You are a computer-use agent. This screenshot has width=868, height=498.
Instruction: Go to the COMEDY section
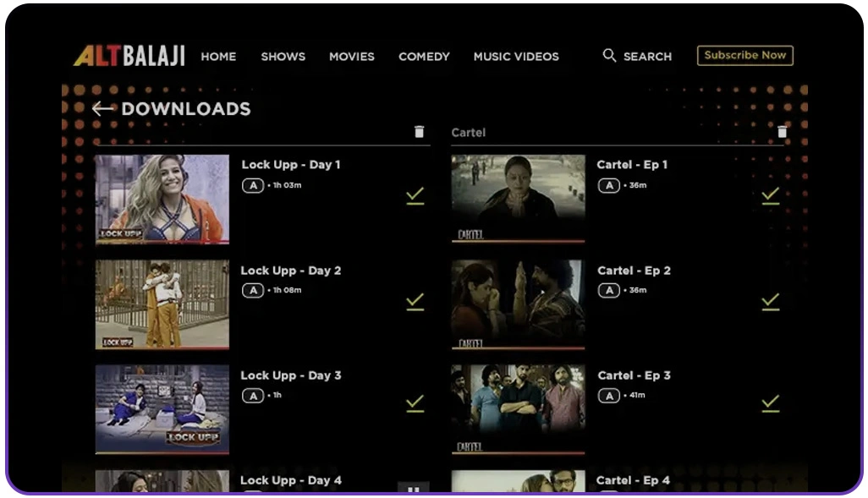423,57
